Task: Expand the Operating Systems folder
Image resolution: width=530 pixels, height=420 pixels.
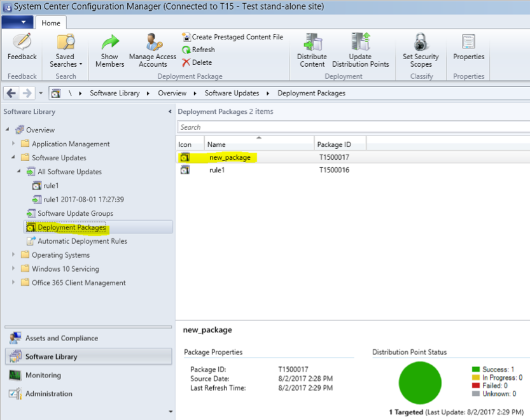Action: (x=13, y=255)
